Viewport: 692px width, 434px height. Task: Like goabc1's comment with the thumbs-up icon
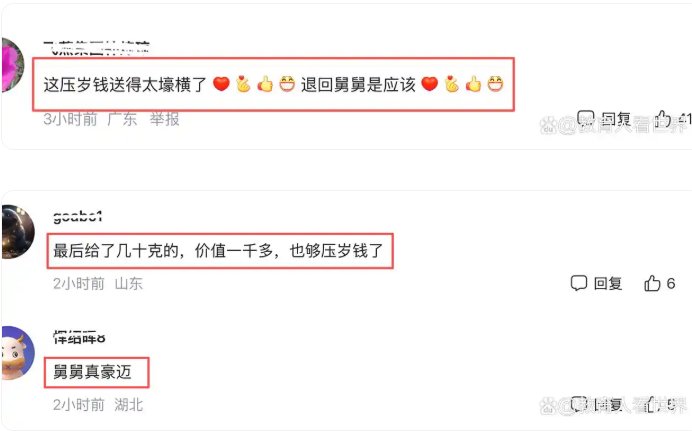tap(652, 283)
